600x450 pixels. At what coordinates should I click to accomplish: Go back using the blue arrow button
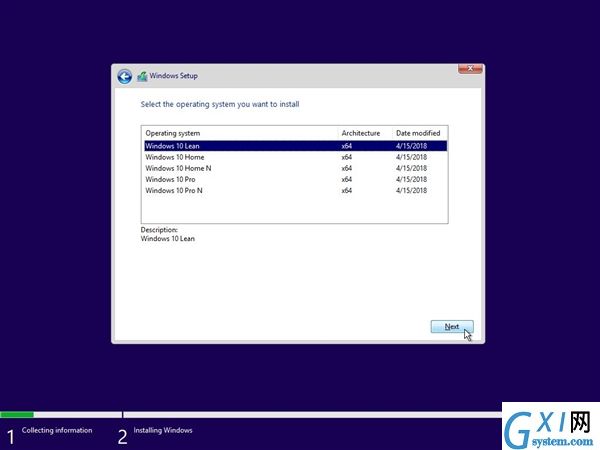tap(124, 77)
